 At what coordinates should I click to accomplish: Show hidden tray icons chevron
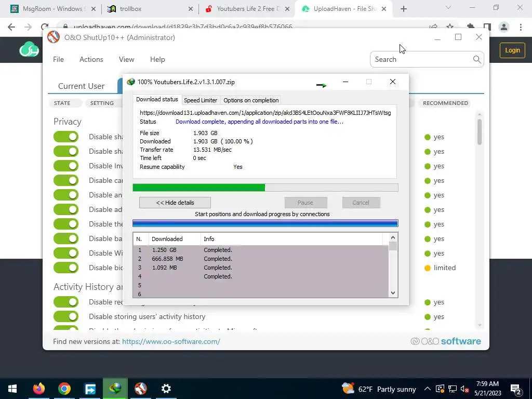428,389
